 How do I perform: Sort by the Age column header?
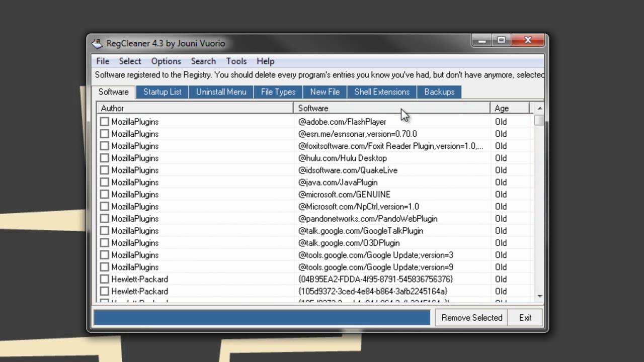[x=510, y=108]
